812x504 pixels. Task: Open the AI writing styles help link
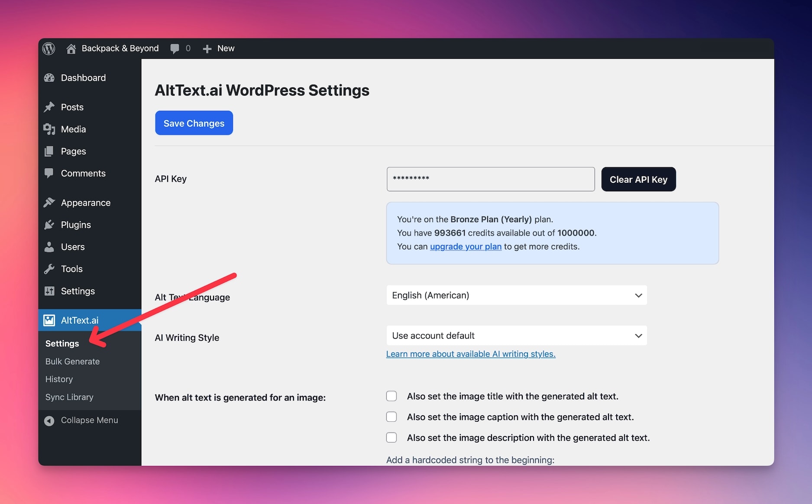[x=471, y=354]
